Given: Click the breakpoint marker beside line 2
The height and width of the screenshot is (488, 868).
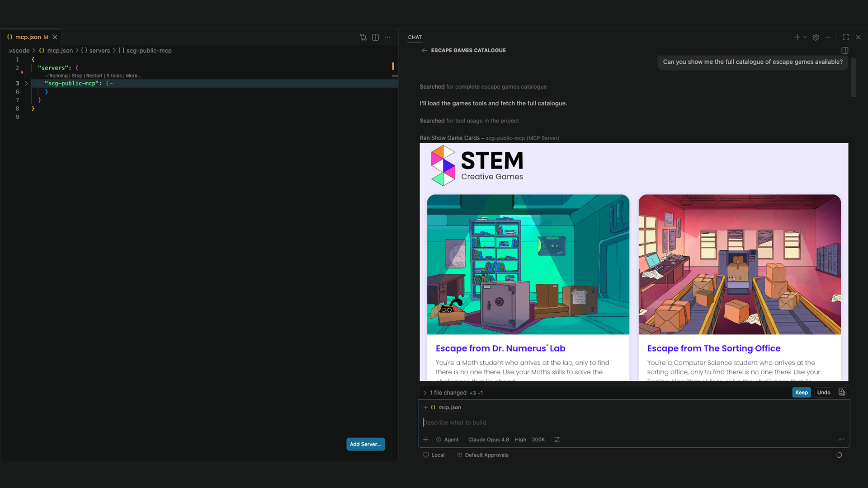Looking at the screenshot, I should point(22,72).
